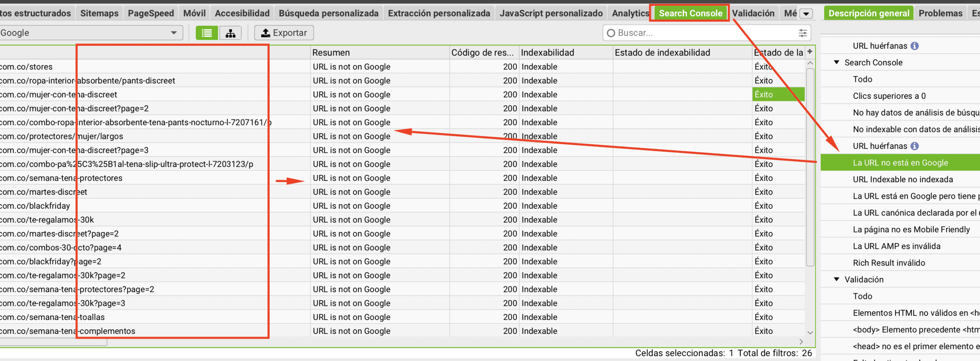Click the Exportar button
The height and width of the screenshot is (361, 980).
click(x=284, y=33)
